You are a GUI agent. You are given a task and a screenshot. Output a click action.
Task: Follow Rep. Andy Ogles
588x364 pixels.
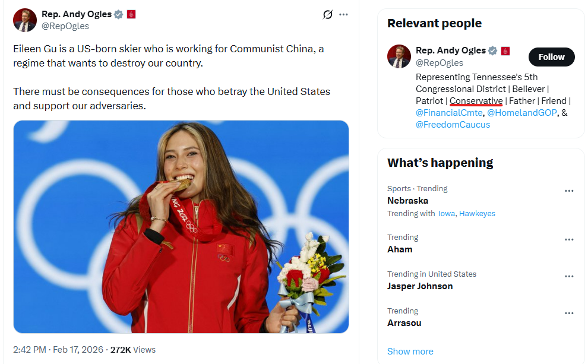tap(551, 57)
